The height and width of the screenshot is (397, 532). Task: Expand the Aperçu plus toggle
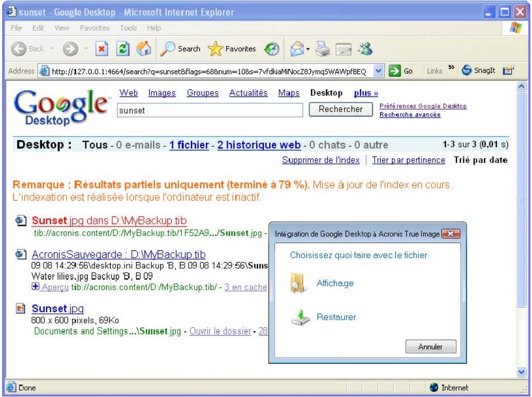[35, 287]
